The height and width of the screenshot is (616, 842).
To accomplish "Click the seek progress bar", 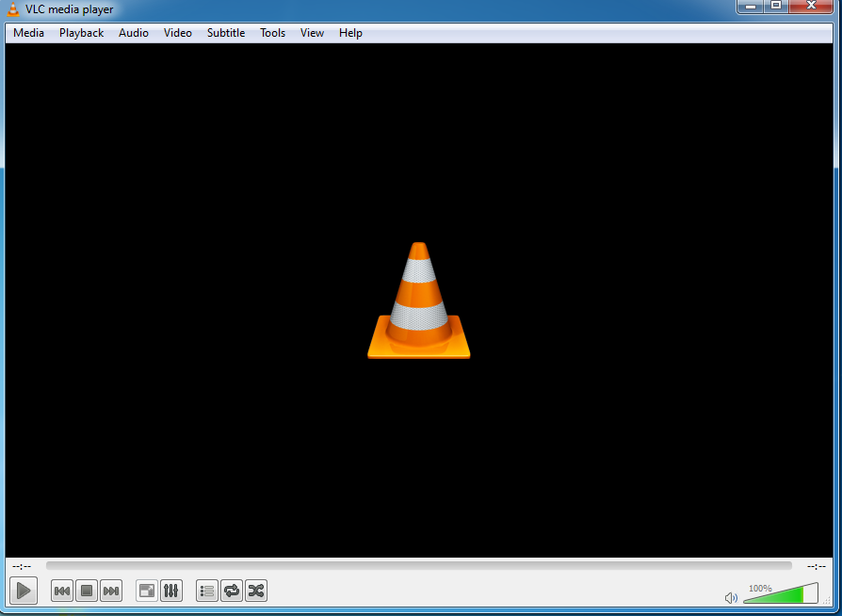I will click(418, 566).
